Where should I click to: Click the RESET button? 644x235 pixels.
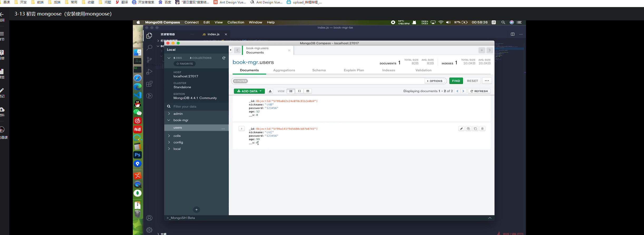(472, 81)
